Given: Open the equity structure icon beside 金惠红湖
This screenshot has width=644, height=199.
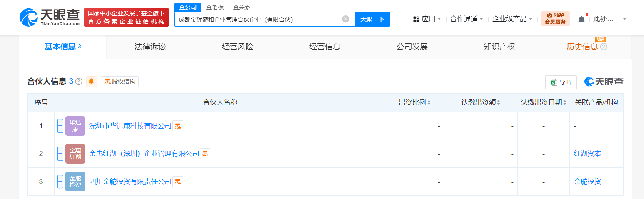Looking at the screenshot, I should 205,154.
